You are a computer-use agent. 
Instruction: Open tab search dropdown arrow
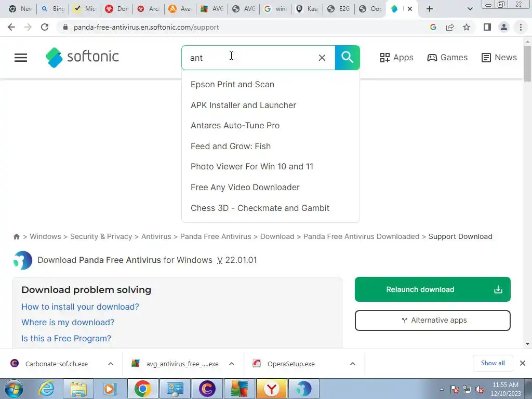470,9
